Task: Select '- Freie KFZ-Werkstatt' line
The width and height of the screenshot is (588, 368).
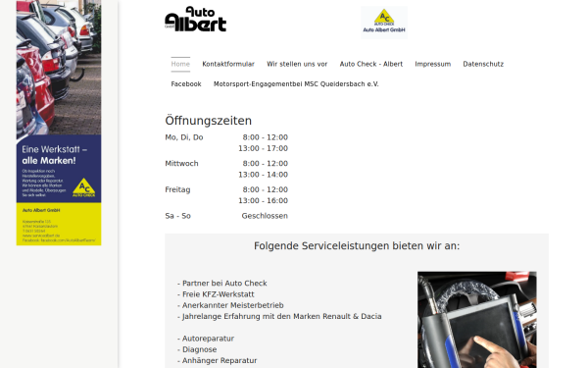Action: [x=216, y=294]
